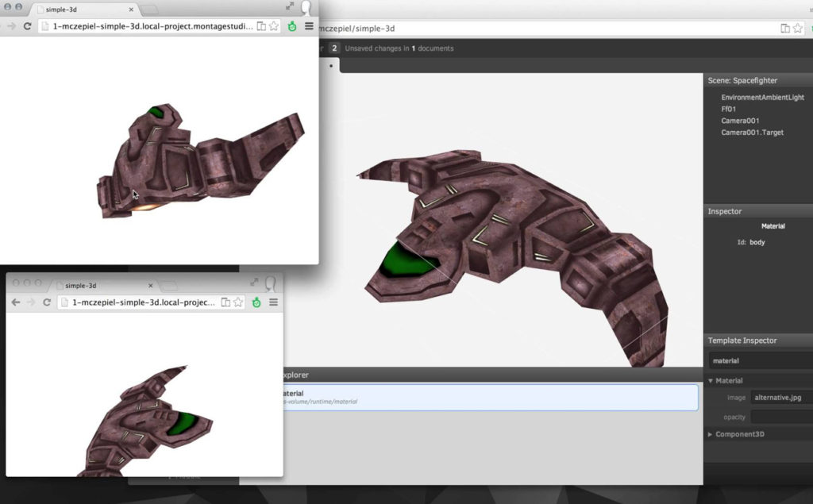The width and height of the screenshot is (813, 504).
Task: Reload the bottom-left browser window page
Action: pyautogui.click(x=47, y=302)
